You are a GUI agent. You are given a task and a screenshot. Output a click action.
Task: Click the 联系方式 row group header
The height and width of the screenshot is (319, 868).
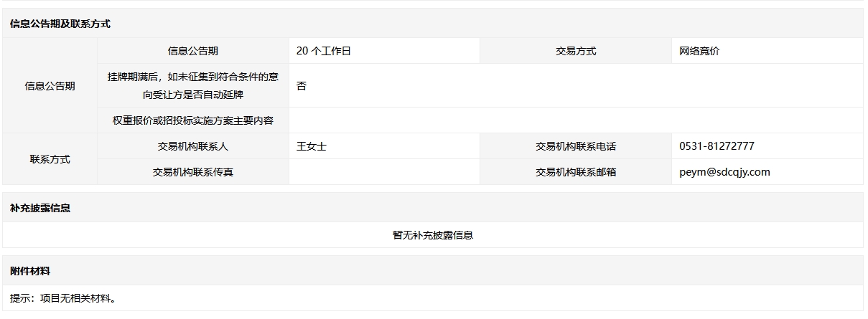(50, 159)
